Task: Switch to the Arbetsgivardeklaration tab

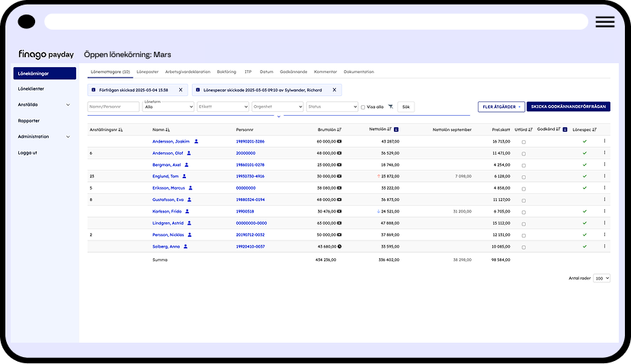Action: point(187,72)
